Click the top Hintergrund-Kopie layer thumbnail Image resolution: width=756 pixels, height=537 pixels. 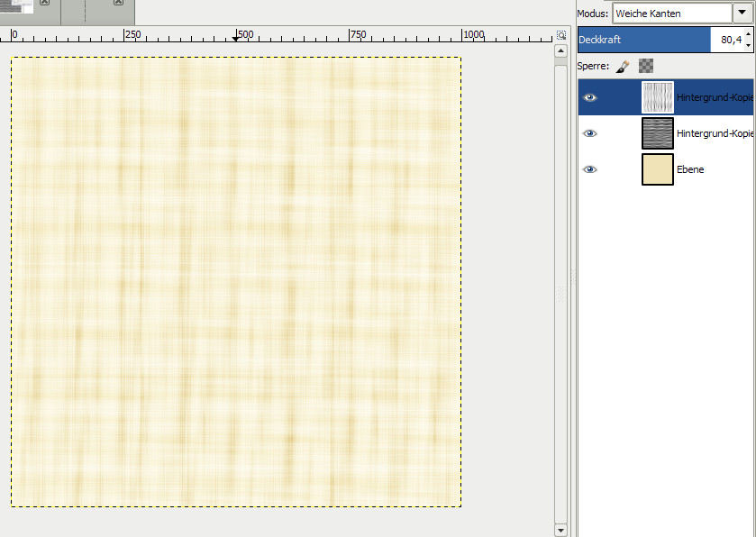pyautogui.click(x=657, y=97)
